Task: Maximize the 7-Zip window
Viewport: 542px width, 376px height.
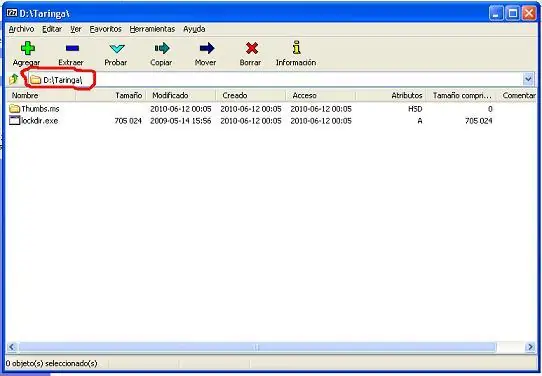Action: 513,13
